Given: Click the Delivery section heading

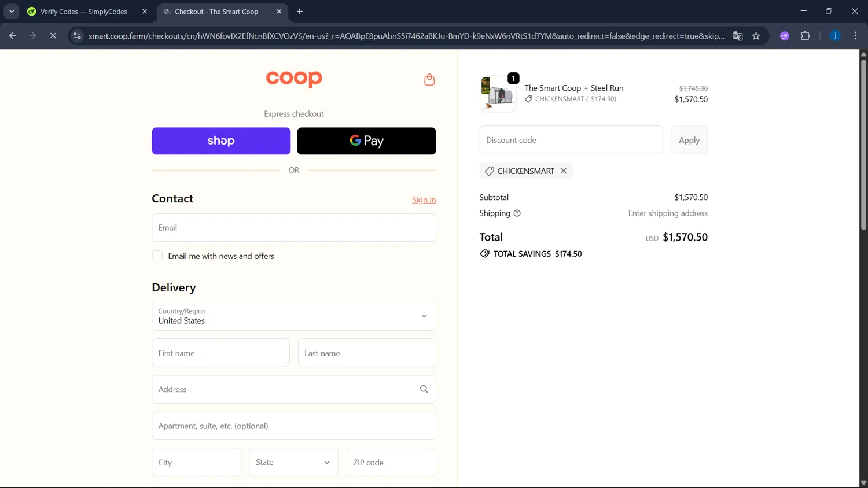Looking at the screenshot, I should point(174,287).
